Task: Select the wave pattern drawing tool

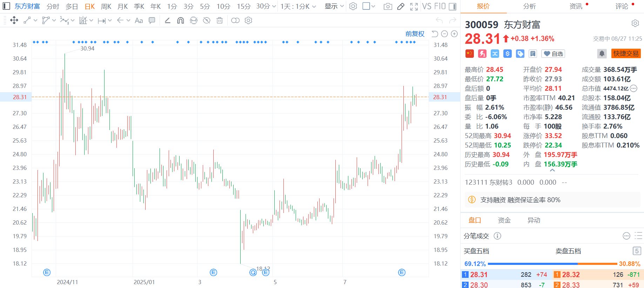Action: point(64,20)
